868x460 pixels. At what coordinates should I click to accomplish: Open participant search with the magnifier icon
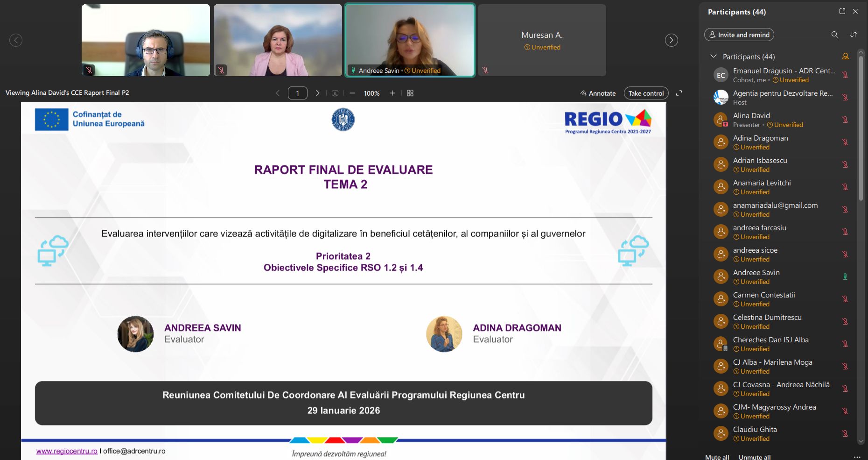click(834, 35)
